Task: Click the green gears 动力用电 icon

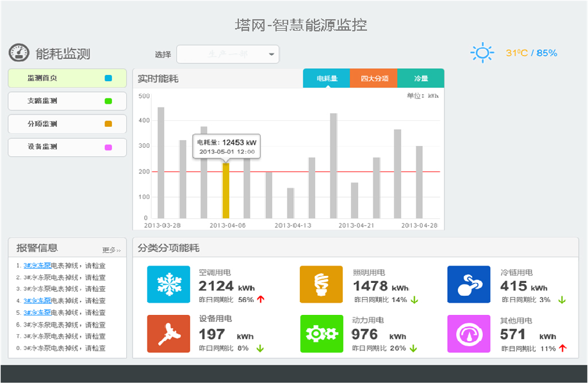Action: 321,333
